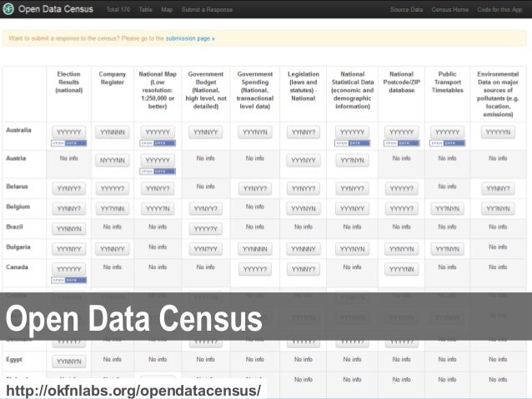This screenshot has height=399, width=532.
Task: Click Belgium Public Transport YY?NYN button
Action: coord(447,209)
